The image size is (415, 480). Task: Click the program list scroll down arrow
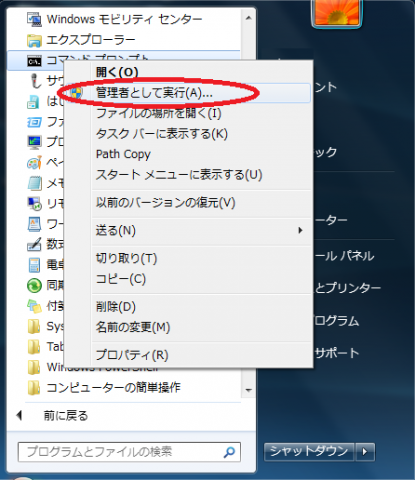248,390
